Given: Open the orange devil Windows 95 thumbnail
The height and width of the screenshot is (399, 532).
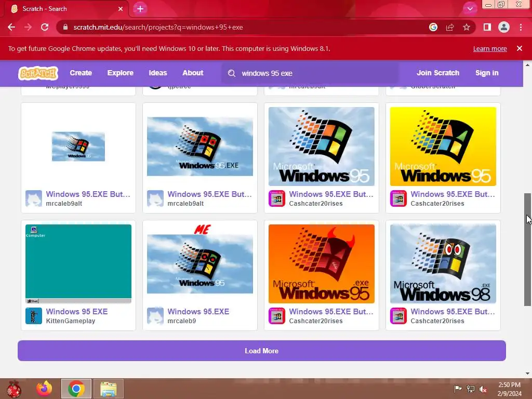Looking at the screenshot, I should point(321,264).
